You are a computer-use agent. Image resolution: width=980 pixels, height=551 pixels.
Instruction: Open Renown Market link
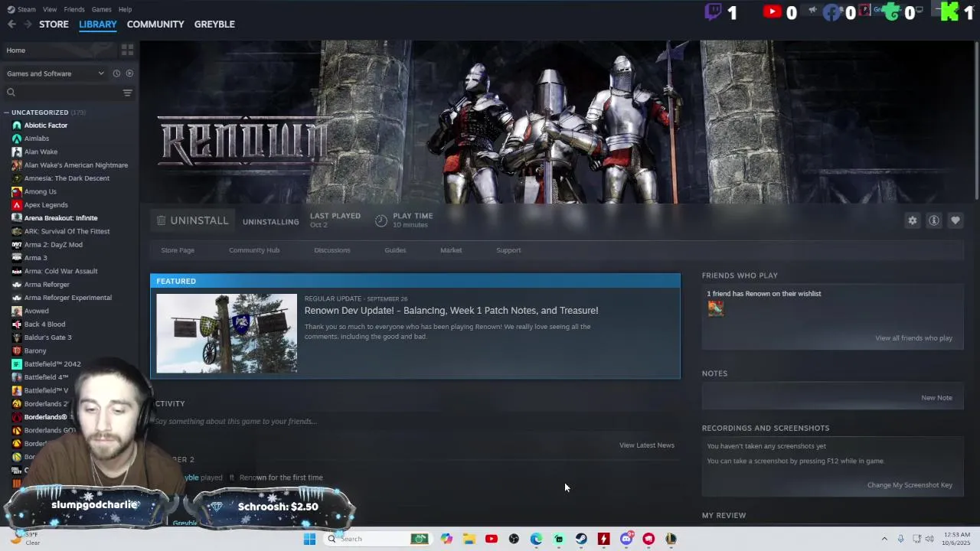451,250
